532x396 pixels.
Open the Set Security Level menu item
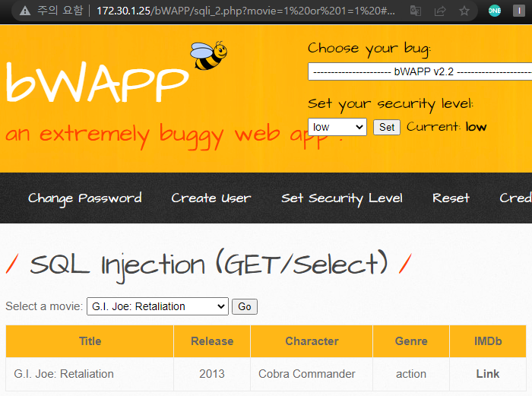[342, 198]
